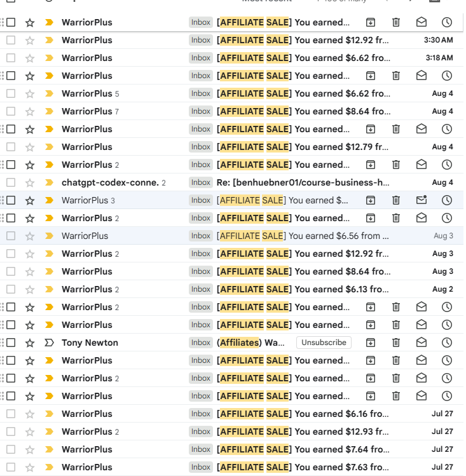Mark the Tony Newton email as unread
Screen dimensions: 466x476
[x=421, y=343]
